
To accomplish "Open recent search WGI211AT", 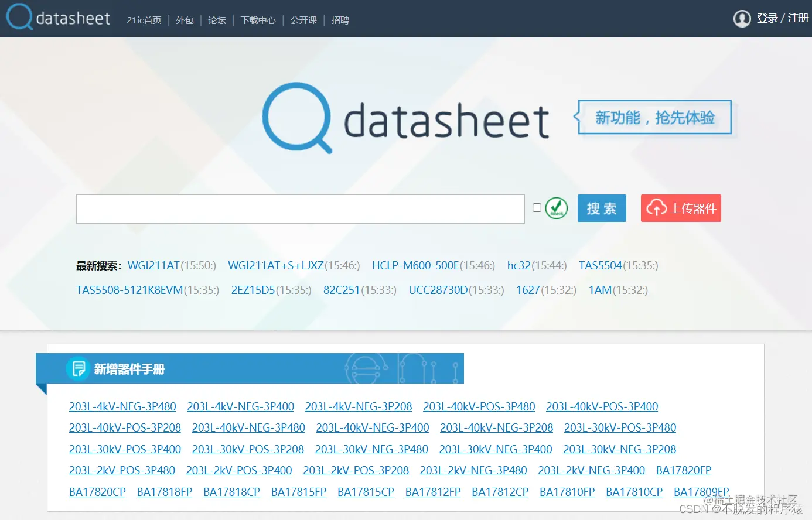I will (x=153, y=265).
